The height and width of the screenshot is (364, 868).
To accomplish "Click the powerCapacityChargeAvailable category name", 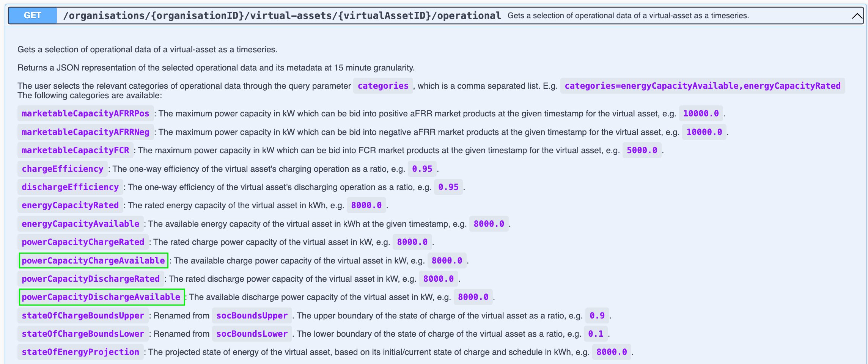I will pyautogui.click(x=93, y=260).
